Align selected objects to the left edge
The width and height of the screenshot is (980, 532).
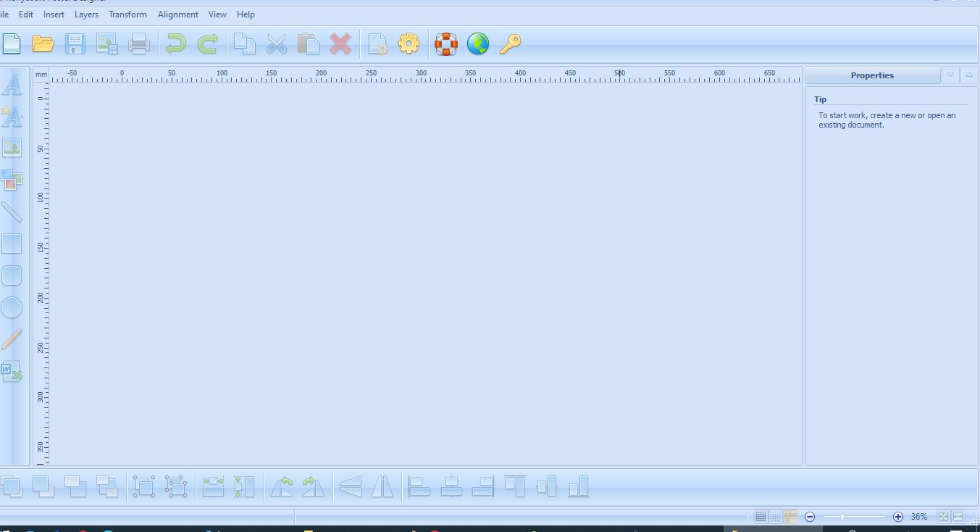pos(419,486)
